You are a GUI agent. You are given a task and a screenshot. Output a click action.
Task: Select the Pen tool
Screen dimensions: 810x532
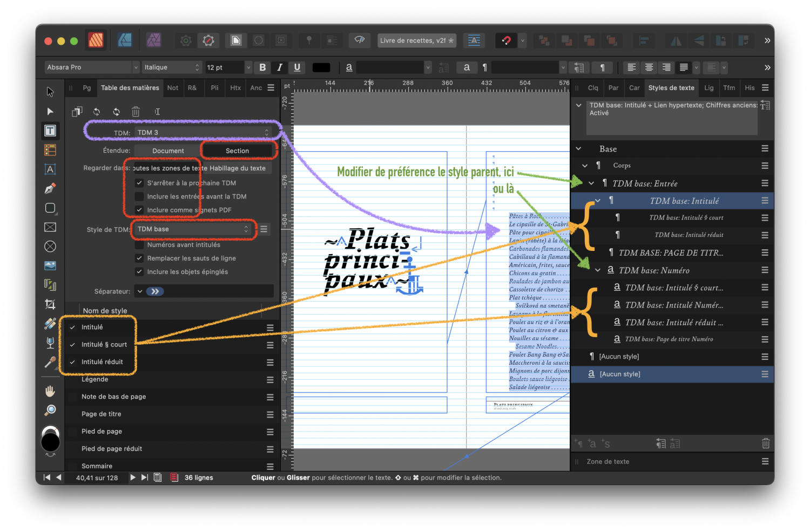tap(50, 189)
